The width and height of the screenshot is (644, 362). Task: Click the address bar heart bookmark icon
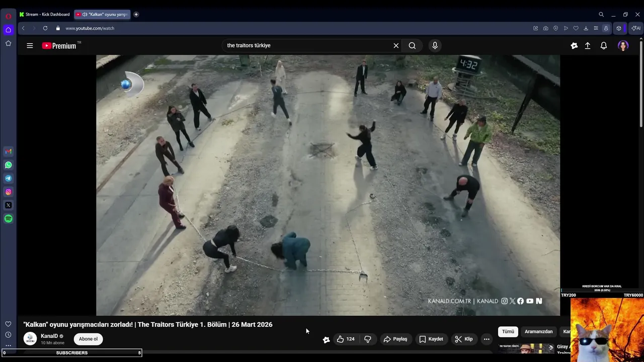pyautogui.click(x=576, y=28)
